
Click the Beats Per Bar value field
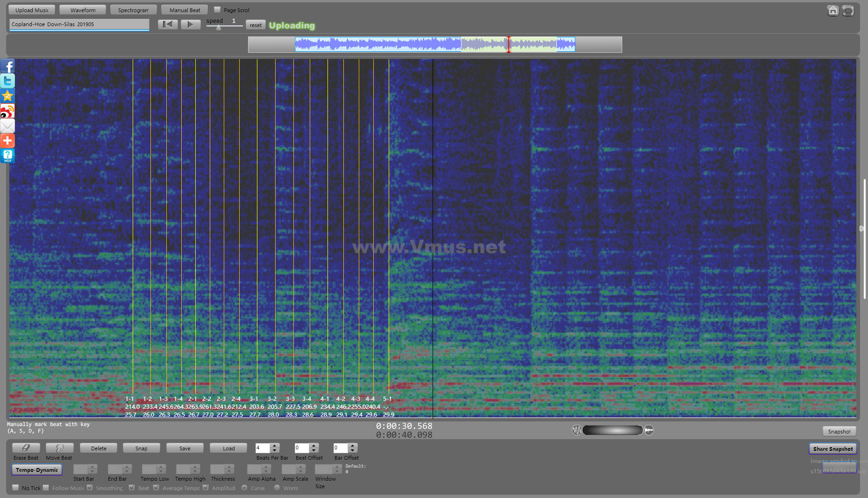click(x=263, y=448)
